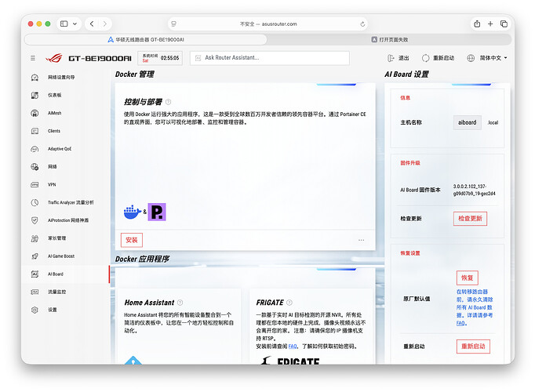535x392 pixels.
Task: Click the firmware version 3.0.0.2.102_137 text
Action: (x=475, y=190)
